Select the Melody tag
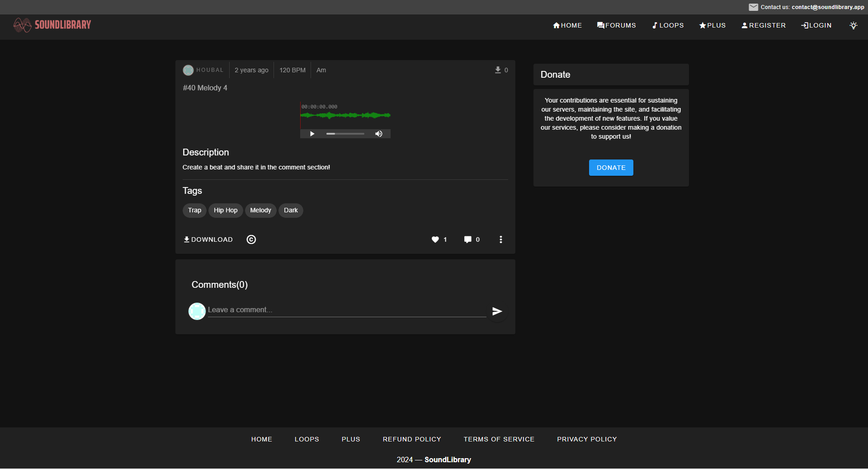The width and height of the screenshot is (868, 469). click(x=260, y=211)
